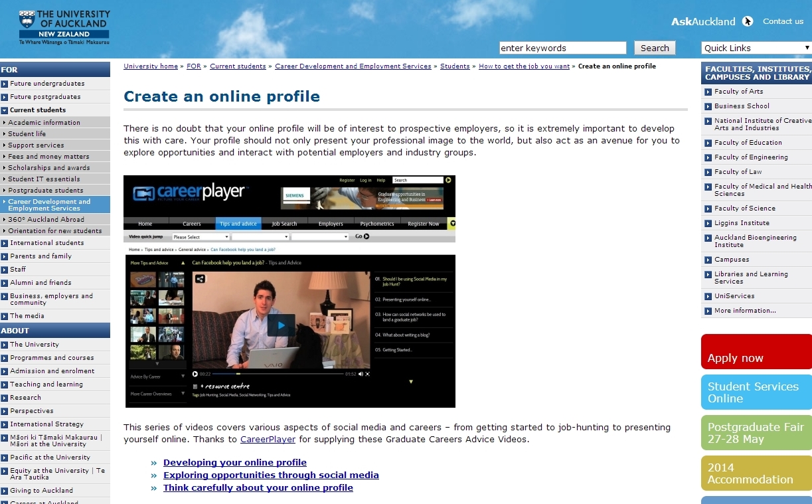Click the University of Auckland logo
Image resolution: width=812 pixels, height=504 pixels.
(x=64, y=27)
